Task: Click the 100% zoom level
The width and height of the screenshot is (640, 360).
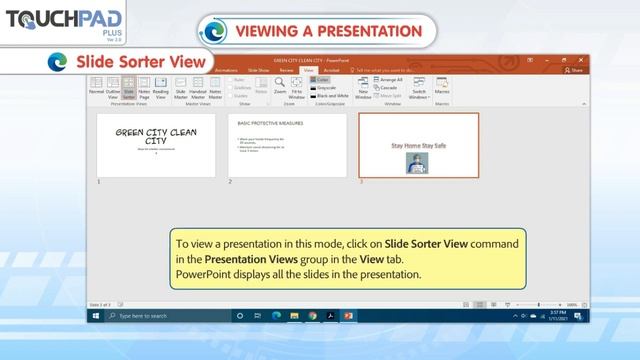Action: click(x=572, y=305)
